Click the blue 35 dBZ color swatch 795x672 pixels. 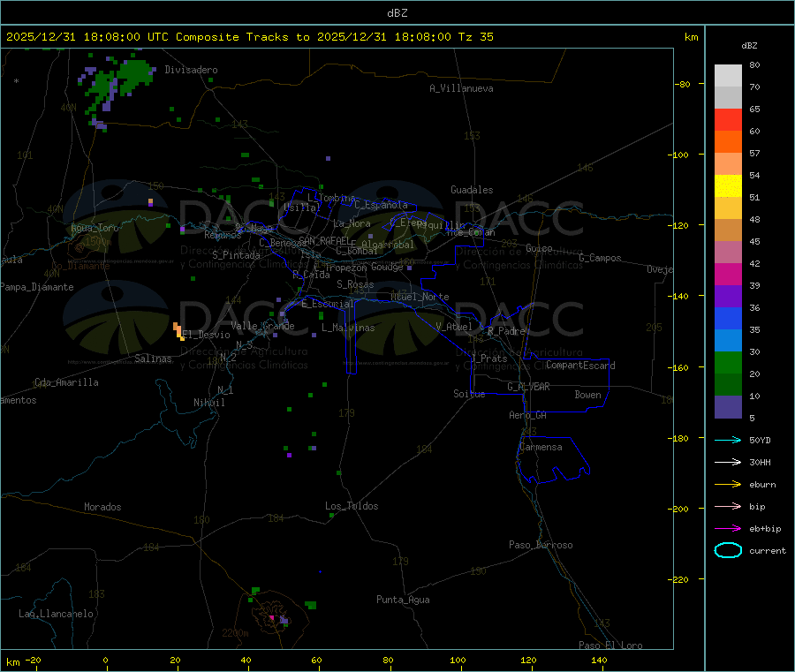point(728,318)
